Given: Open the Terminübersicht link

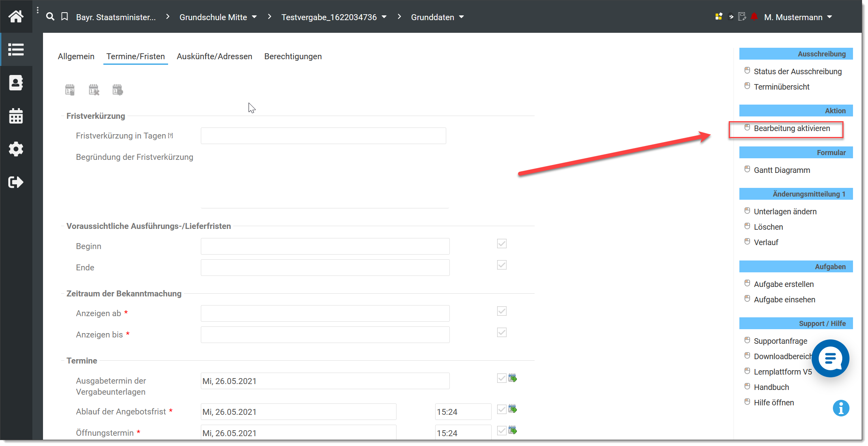Looking at the screenshot, I should [x=782, y=87].
